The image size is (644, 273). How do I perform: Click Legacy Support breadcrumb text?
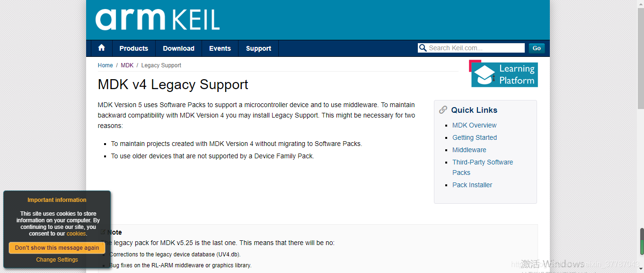[x=161, y=65]
